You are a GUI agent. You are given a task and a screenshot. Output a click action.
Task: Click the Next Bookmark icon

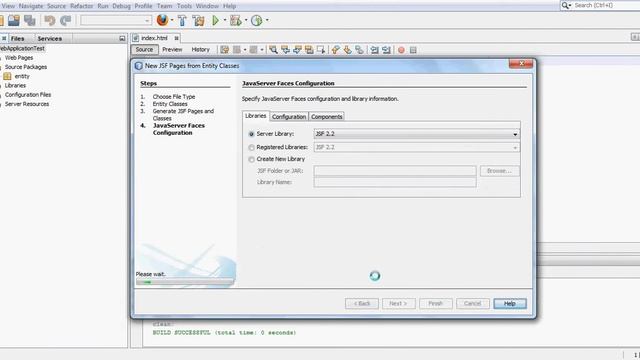pos(347,50)
